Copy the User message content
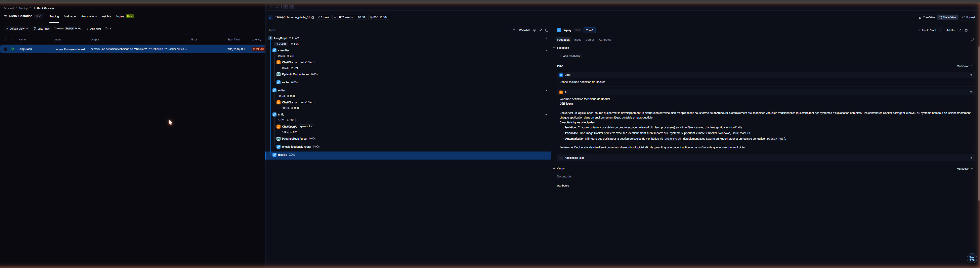Image resolution: width=980 pixels, height=268 pixels. [971, 75]
